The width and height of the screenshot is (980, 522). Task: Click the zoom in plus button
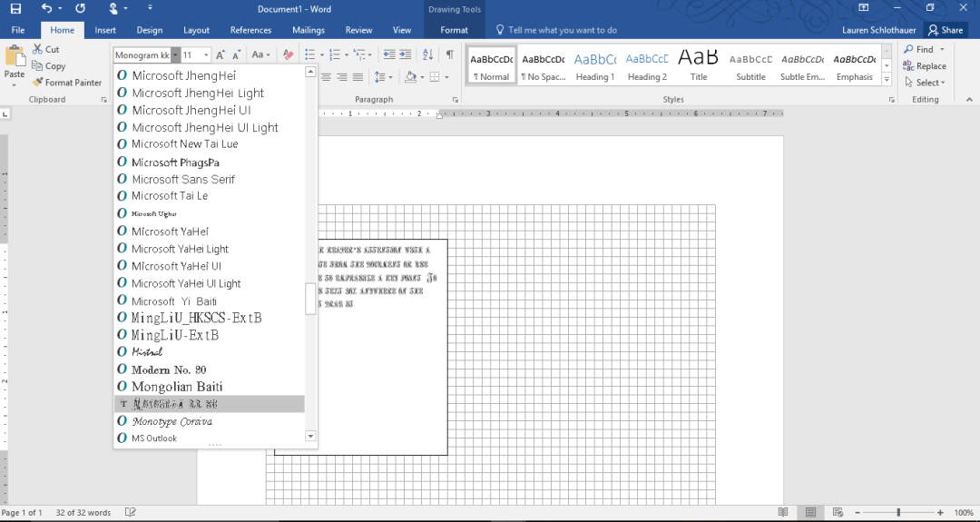(x=941, y=512)
